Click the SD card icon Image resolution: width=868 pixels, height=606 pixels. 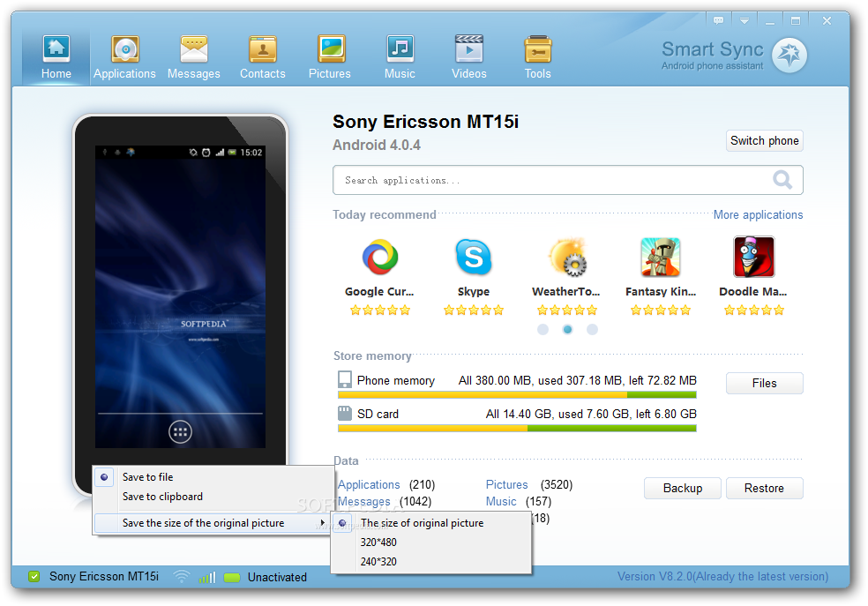click(x=344, y=414)
